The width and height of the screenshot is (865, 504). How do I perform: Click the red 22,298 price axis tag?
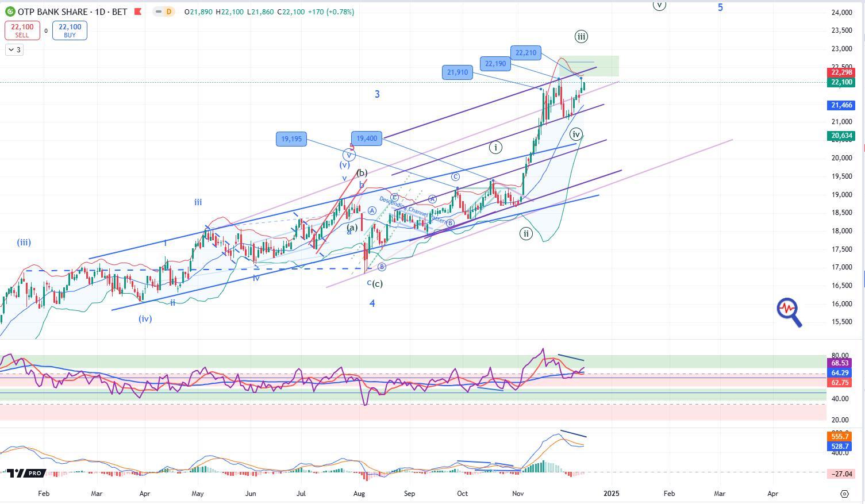click(842, 72)
